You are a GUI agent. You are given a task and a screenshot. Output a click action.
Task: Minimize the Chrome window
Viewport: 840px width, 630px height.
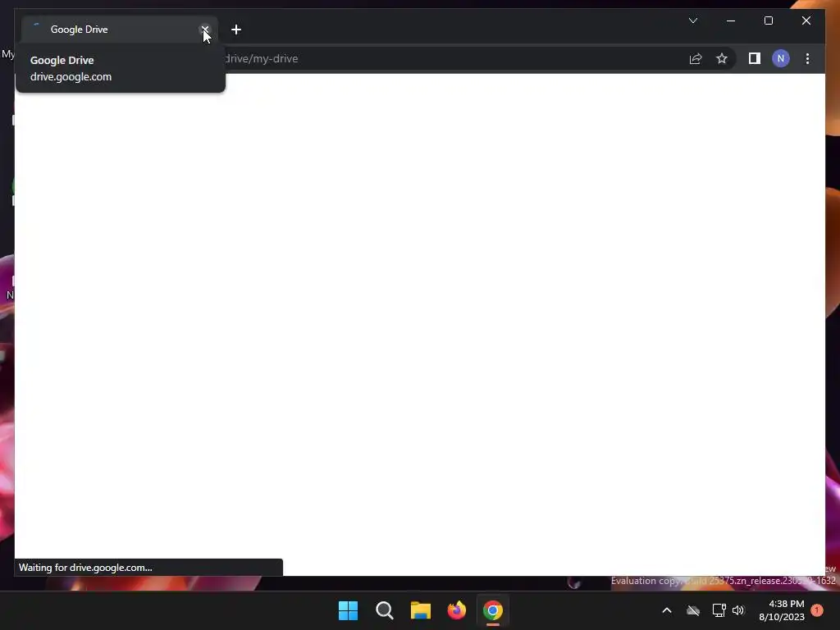(731, 21)
